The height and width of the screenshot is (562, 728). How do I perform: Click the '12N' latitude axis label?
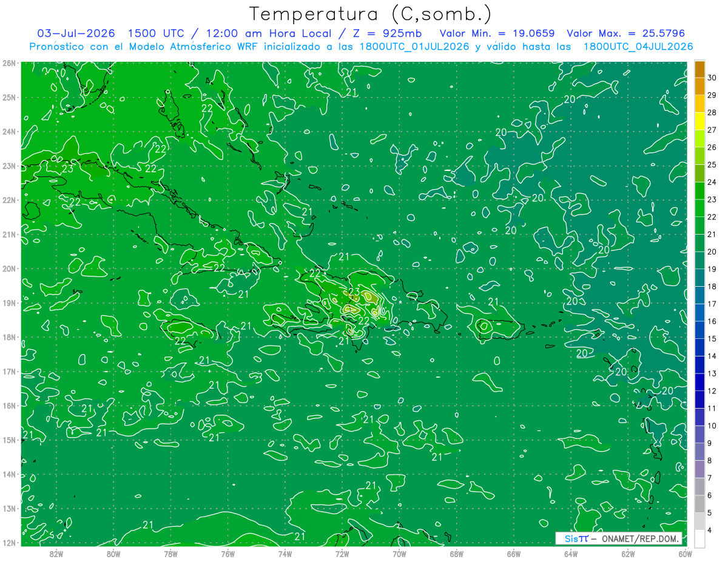click(8, 543)
